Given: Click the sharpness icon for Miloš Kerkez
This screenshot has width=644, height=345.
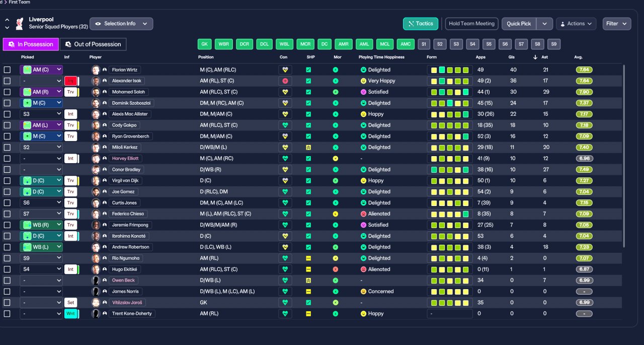Looking at the screenshot, I should click(308, 147).
